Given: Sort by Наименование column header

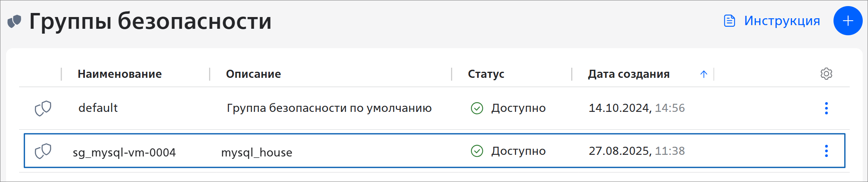Looking at the screenshot, I should pos(119,74).
